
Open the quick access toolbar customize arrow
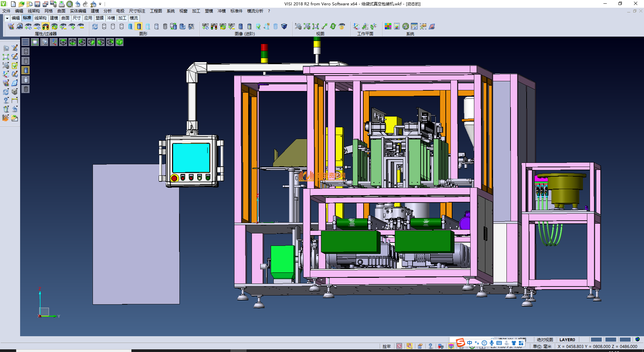100,4
